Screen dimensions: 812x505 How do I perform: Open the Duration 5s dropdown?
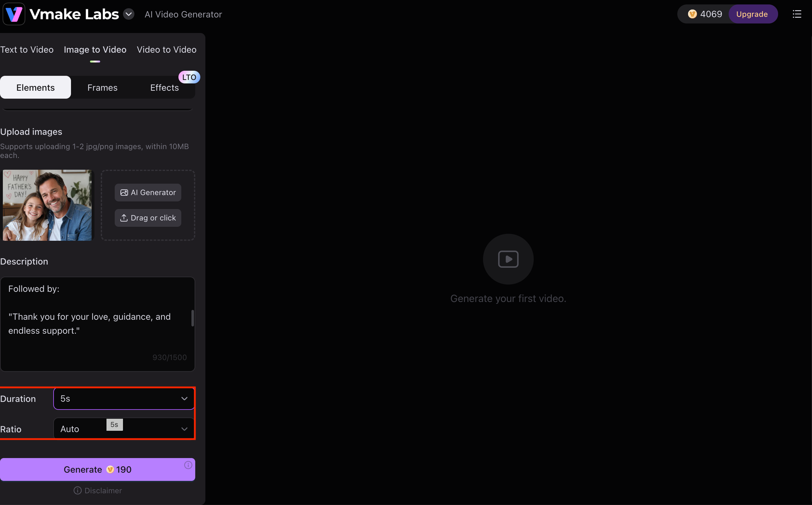[x=124, y=399]
